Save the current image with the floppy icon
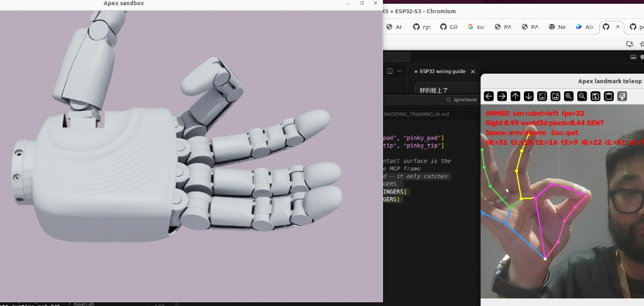 (596, 96)
